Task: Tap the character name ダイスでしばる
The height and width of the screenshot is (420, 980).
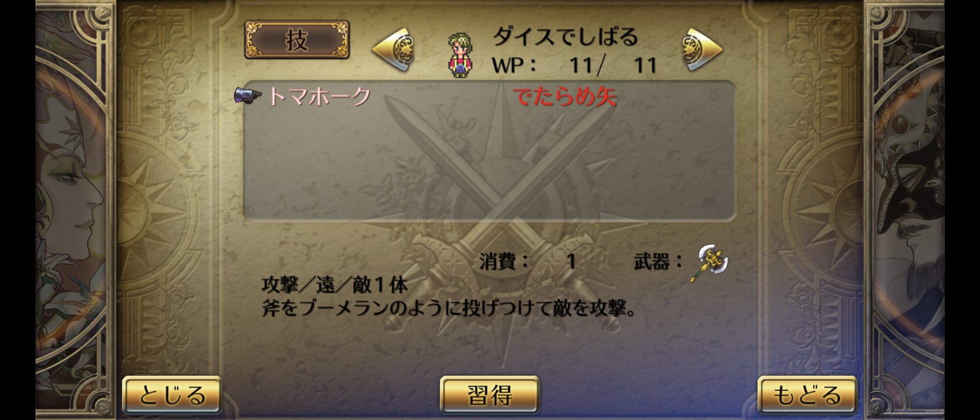Action: 565,37
